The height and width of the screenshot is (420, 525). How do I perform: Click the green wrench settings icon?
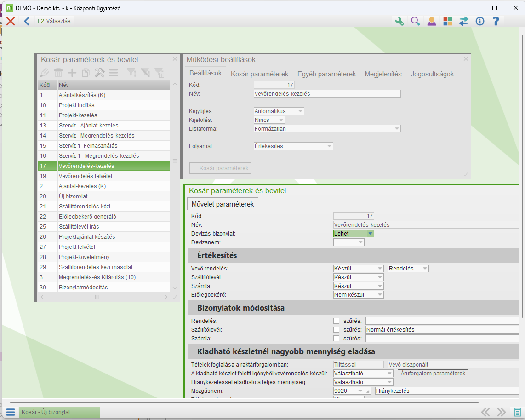pos(399,21)
